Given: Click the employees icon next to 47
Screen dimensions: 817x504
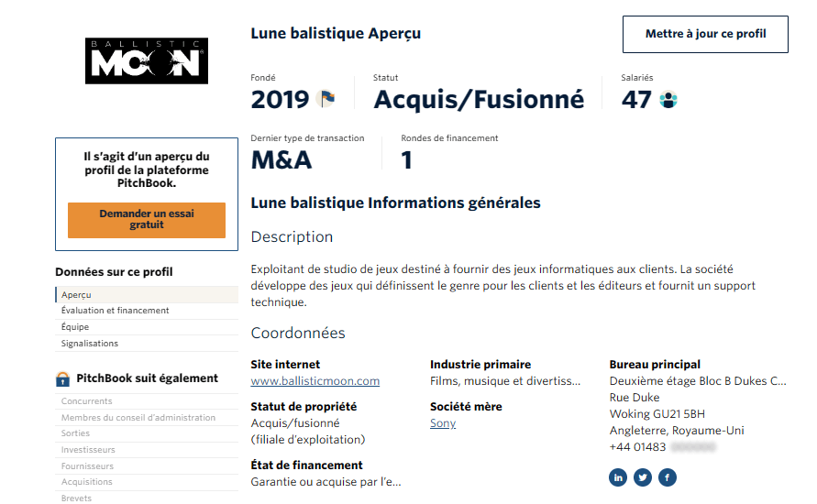Looking at the screenshot, I should 668,99.
